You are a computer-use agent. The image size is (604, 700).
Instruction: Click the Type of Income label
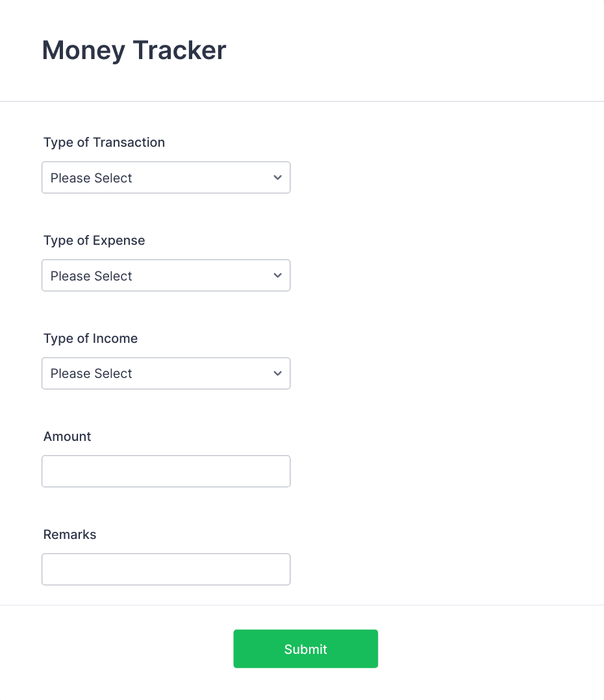[91, 338]
